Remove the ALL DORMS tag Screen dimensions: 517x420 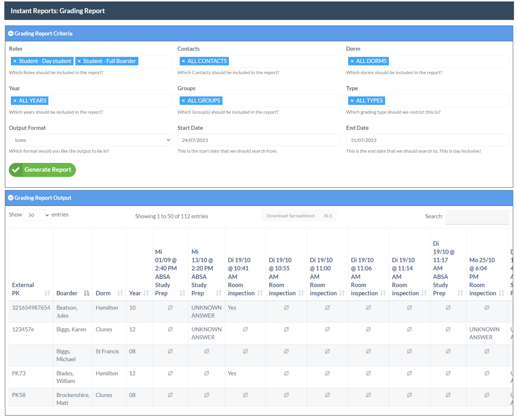352,61
